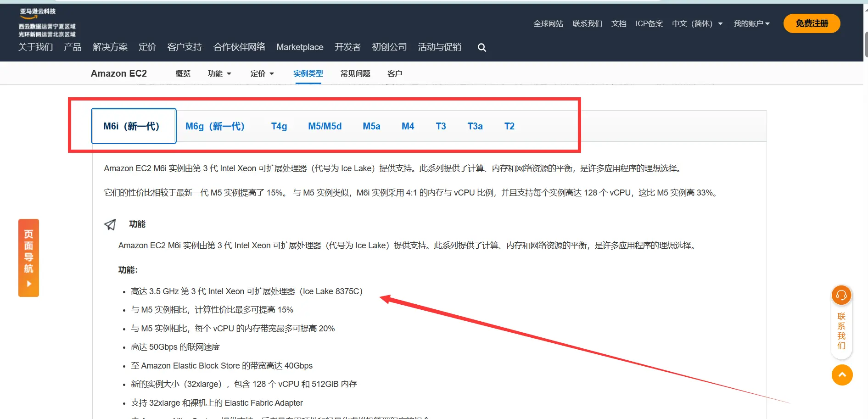Open the 常见问题 FAQ page
This screenshot has height=419, width=868.
pyautogui.click(x=355, y=73)
